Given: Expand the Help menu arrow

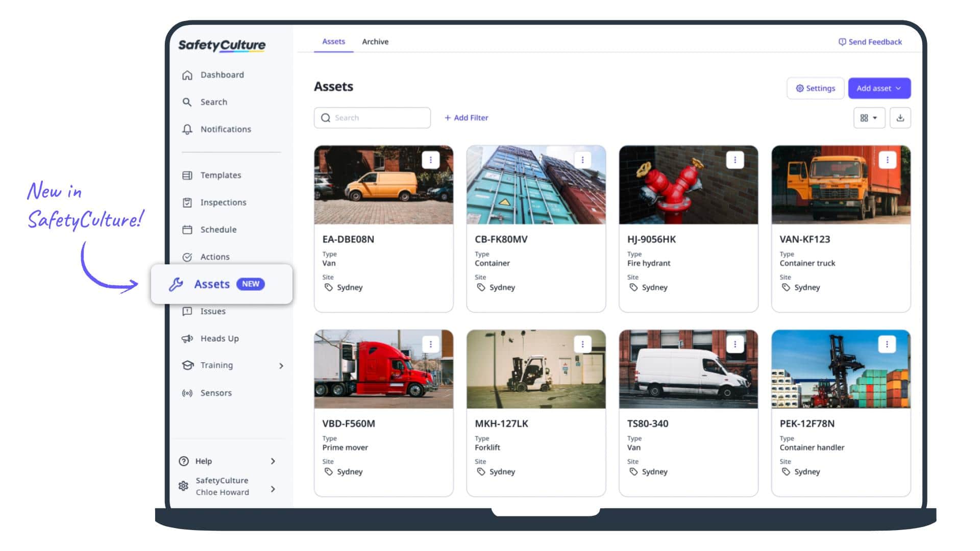Looking at the screenshot, I should click(x=273, y=461).
